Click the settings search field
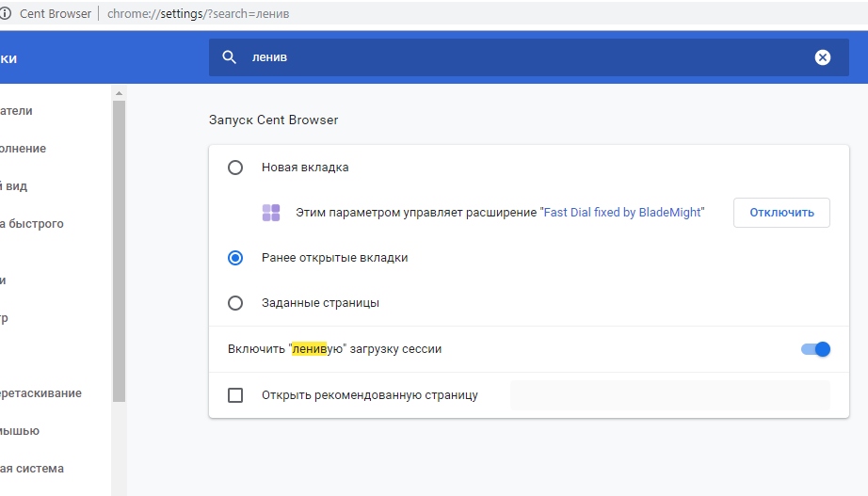This screenshot has height=496, width=868. [529, 57]
